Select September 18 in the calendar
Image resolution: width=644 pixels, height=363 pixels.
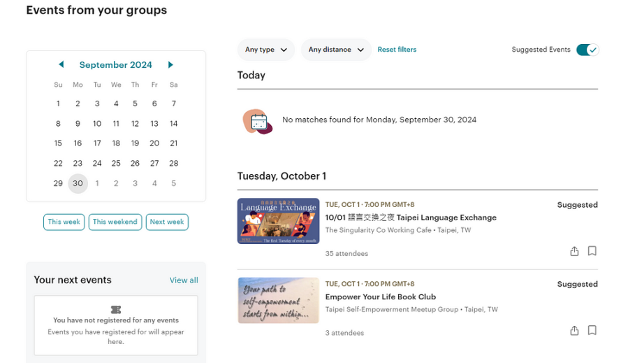click(116, 143)
